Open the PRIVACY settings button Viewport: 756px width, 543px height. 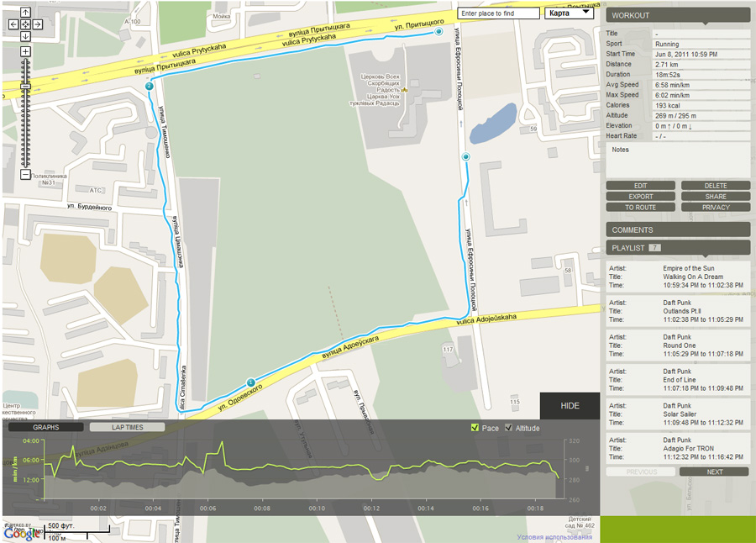pyautogui.click(x=716, y=208)
